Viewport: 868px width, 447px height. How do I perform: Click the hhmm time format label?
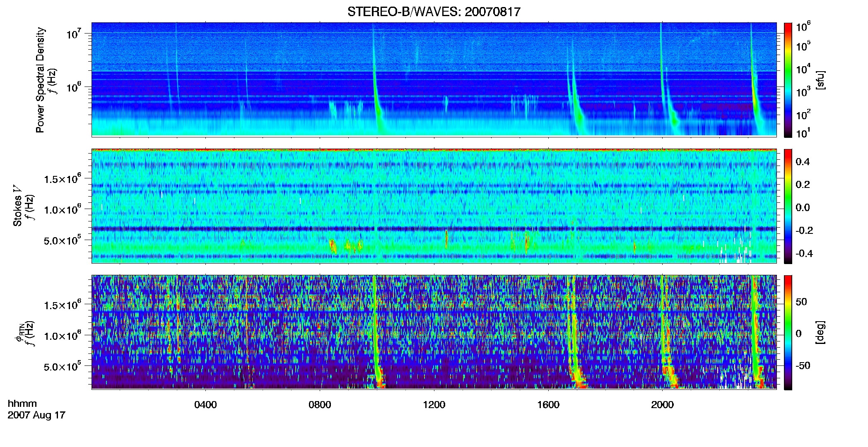coord(22,404)
